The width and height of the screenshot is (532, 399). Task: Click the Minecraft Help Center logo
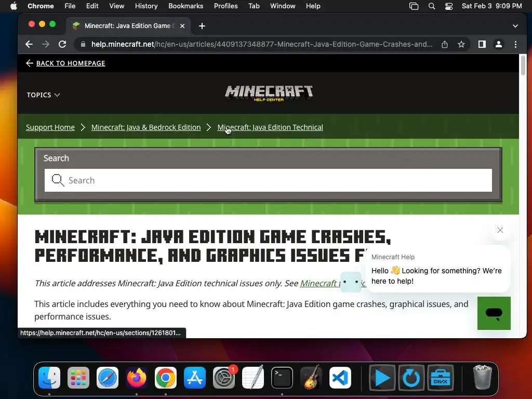[x=269, y=93]
